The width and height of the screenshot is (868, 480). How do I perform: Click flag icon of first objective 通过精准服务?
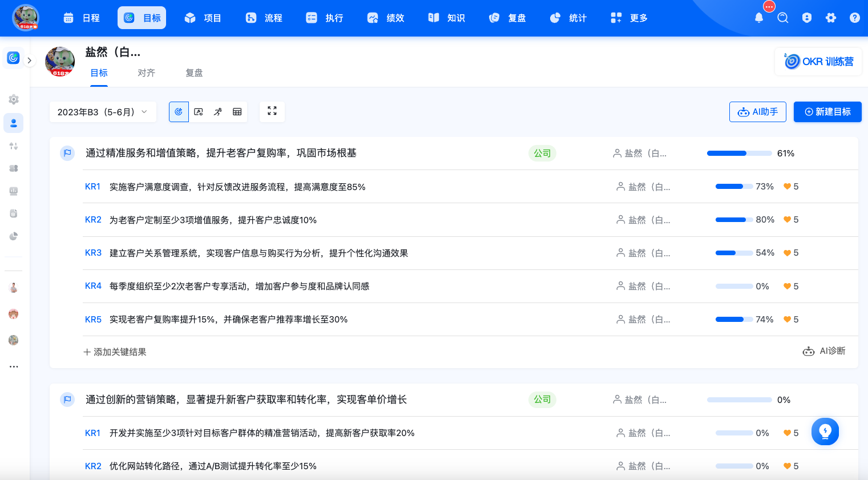tap(67, 153)
